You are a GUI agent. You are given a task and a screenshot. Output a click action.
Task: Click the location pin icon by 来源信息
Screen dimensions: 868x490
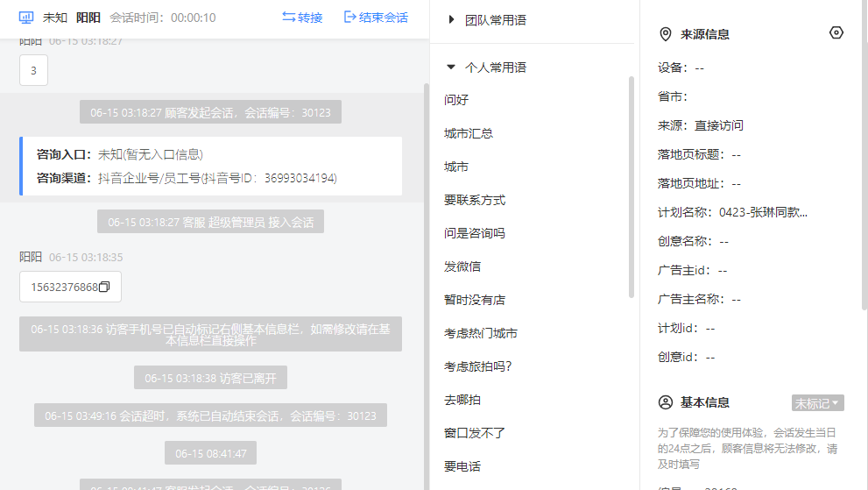tap(666, 34)
